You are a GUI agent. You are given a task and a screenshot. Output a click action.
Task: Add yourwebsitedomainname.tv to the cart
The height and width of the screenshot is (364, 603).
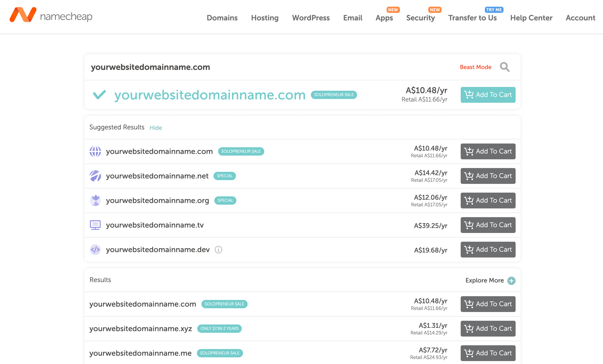coord(488,225)
